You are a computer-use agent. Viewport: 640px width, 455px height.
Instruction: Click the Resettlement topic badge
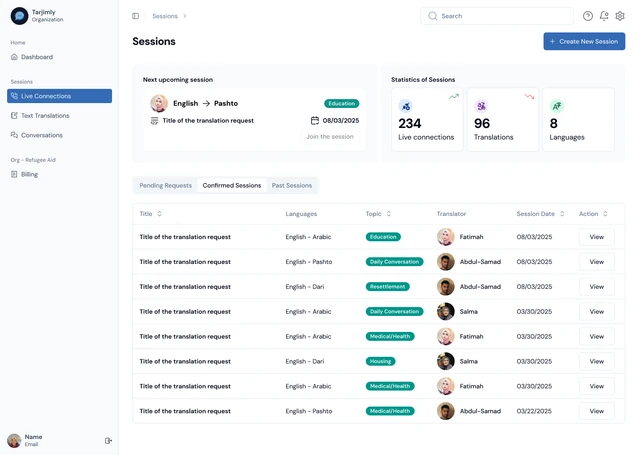coord(387,287)
